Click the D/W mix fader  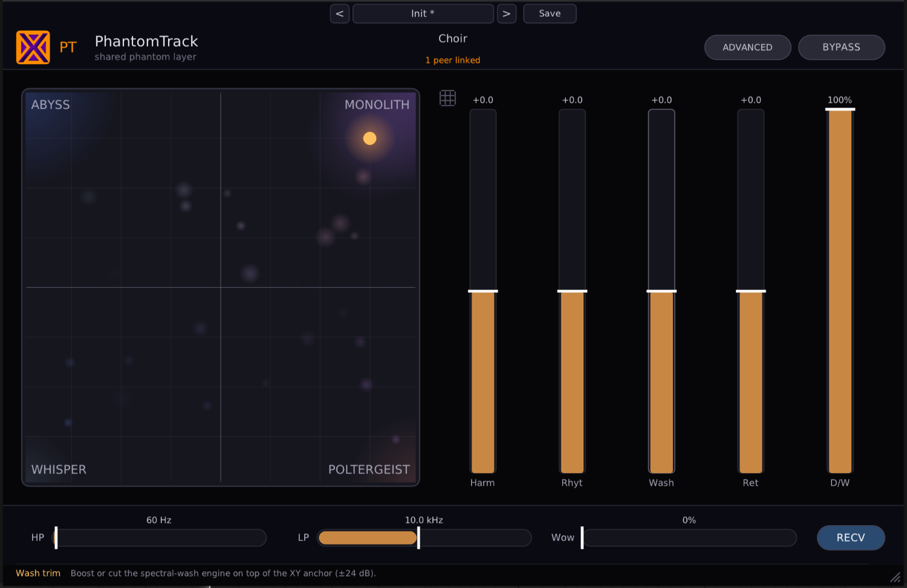click(x=840, y=291)
